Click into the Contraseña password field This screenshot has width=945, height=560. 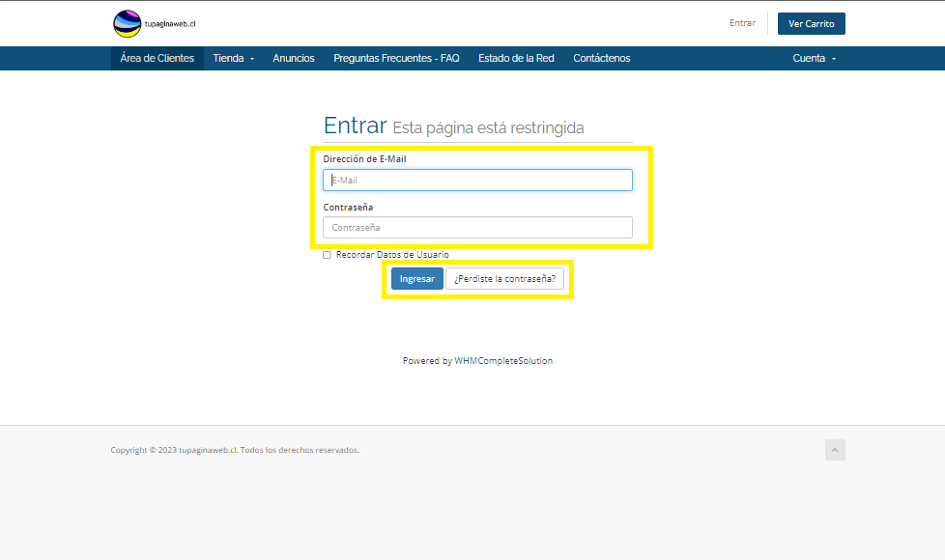(477, 228)
